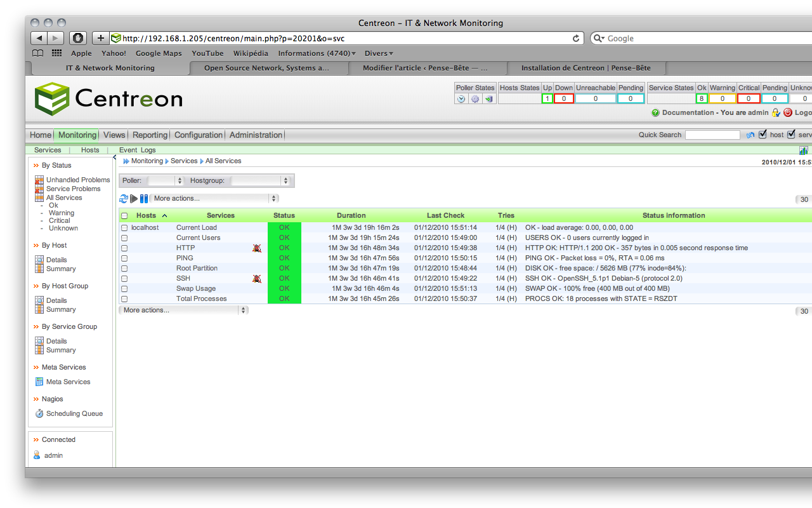Viewport: 812px width, 508px height.
Task: Click the notification-disabled icon on HTTP row
Action: pos(257,248)
